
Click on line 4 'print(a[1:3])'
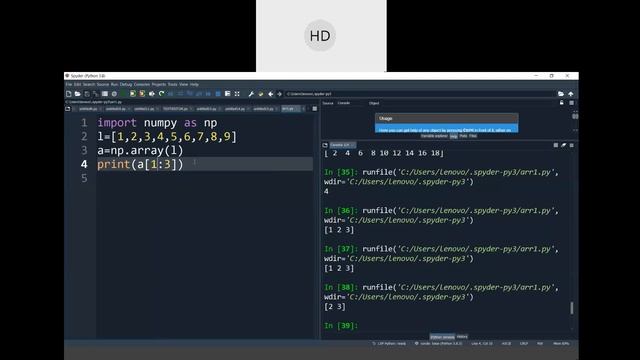tap(140, 164)
